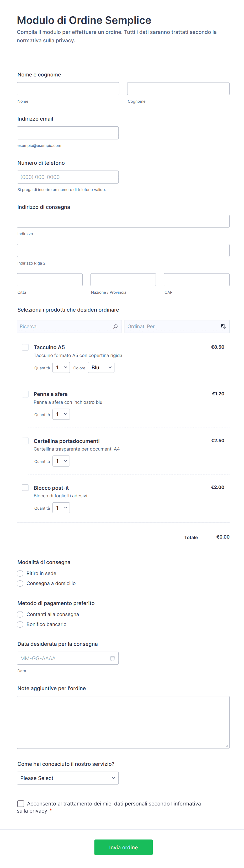Select Contanti alla consegna option
The height and width of the screenshot is (868, 244).
20,614
